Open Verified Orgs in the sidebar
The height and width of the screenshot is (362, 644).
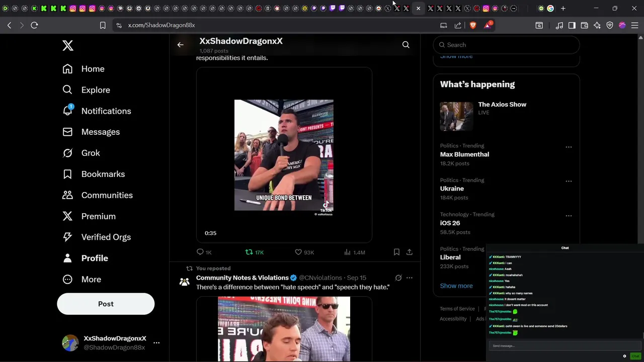click(x=97, y=237)
